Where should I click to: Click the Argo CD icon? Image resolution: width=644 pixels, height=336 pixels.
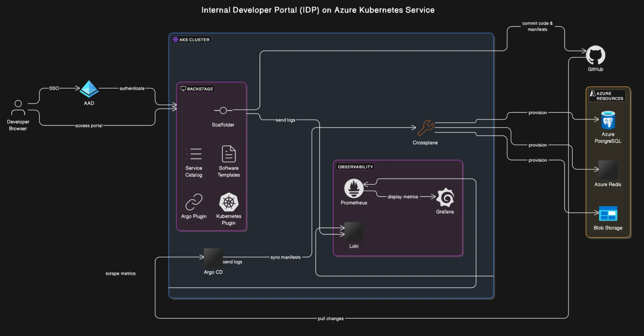pyautogui.click(x=213, y=257)
